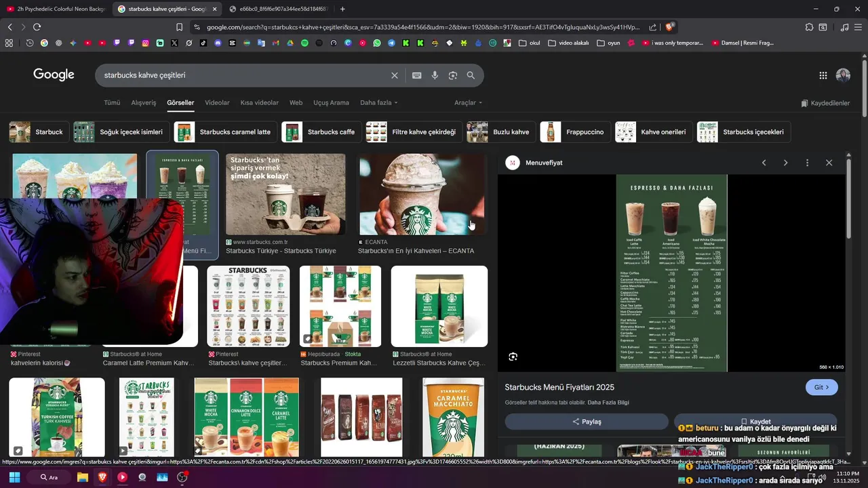The image size is (868, 488).
Task: Bookmark this page via the bookmark icon
Action: point(179,27)
